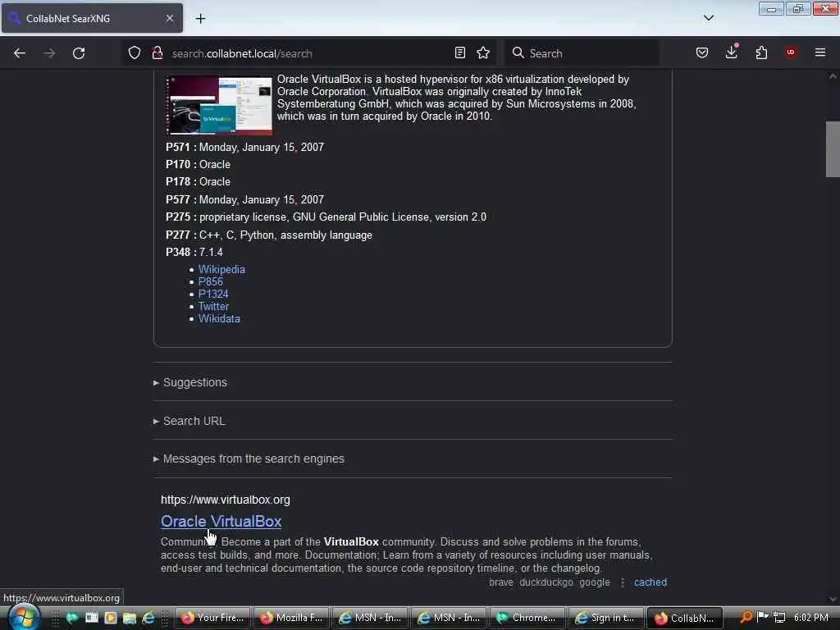The width and height of the screenshot is (840, 630).
Task: Open the cached version link
Action: [651, 582]
